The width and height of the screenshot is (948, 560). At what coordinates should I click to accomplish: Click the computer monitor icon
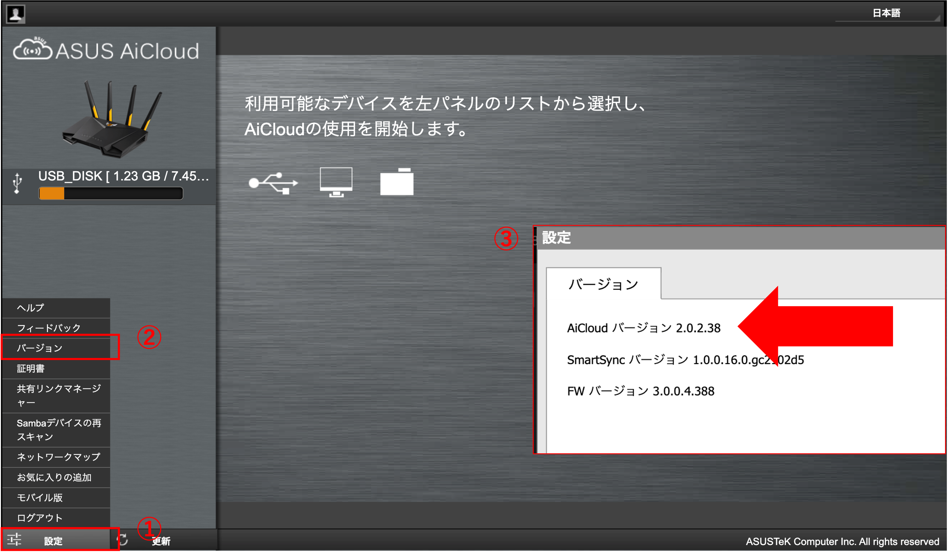(x=336, y=183)
